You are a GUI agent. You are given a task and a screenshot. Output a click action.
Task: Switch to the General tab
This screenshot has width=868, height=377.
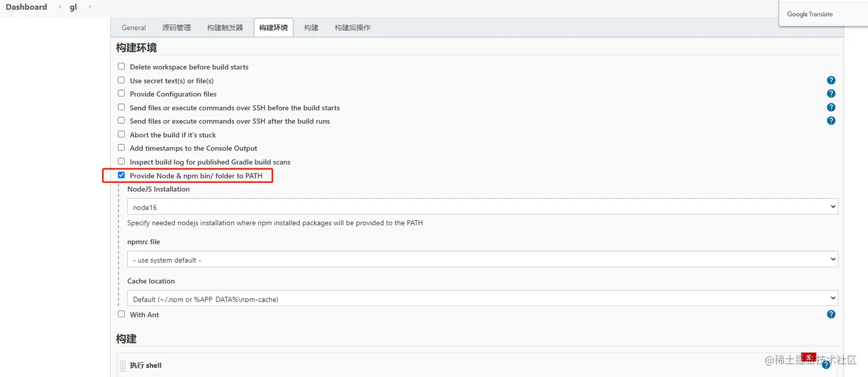click(134, 28)
